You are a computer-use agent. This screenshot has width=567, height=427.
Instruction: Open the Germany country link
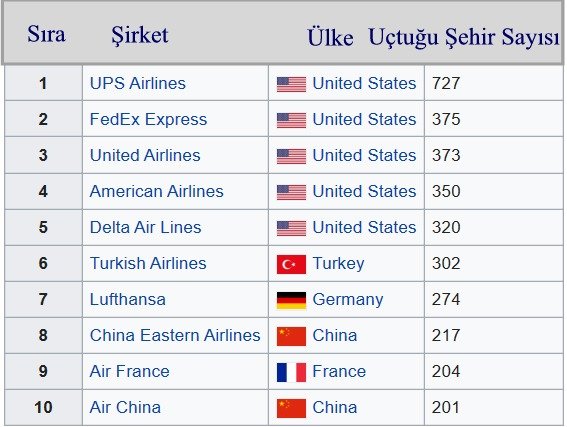348,300
